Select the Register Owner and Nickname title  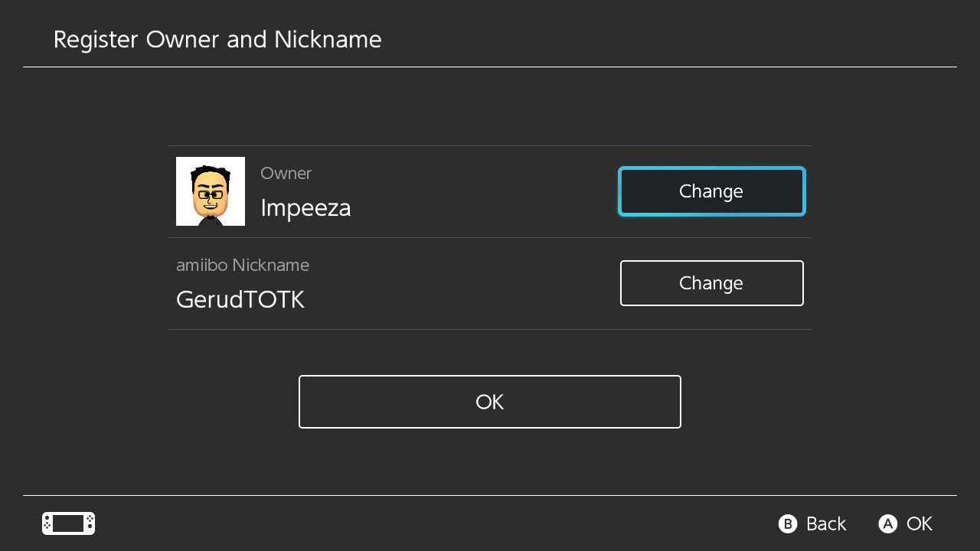point(217,39)
